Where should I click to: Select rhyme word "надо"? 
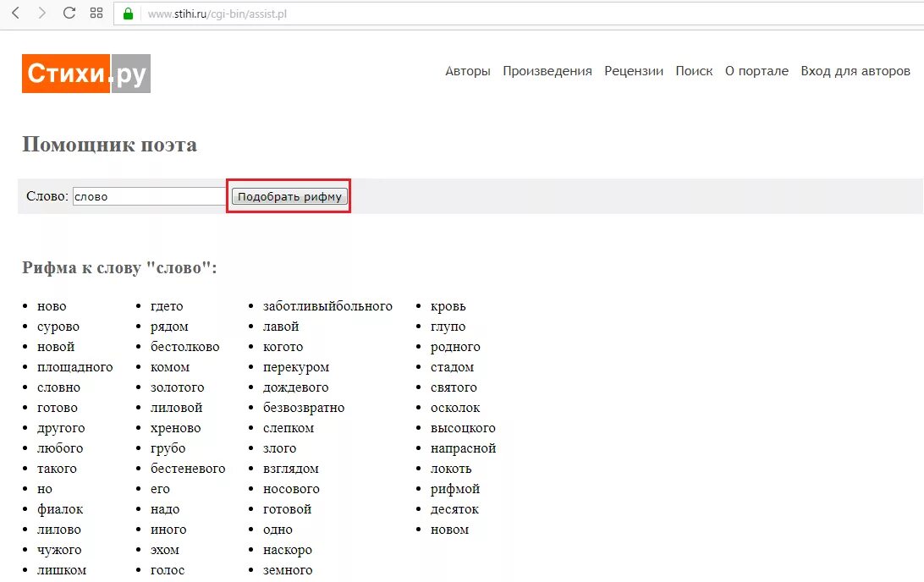165,509
